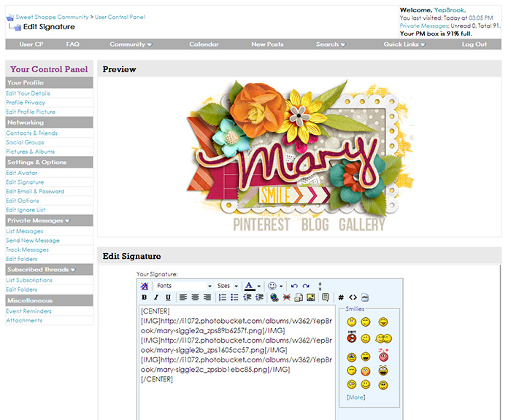Click the Wrap PHP tags icon
511x420 pixels.
[365, 297]
